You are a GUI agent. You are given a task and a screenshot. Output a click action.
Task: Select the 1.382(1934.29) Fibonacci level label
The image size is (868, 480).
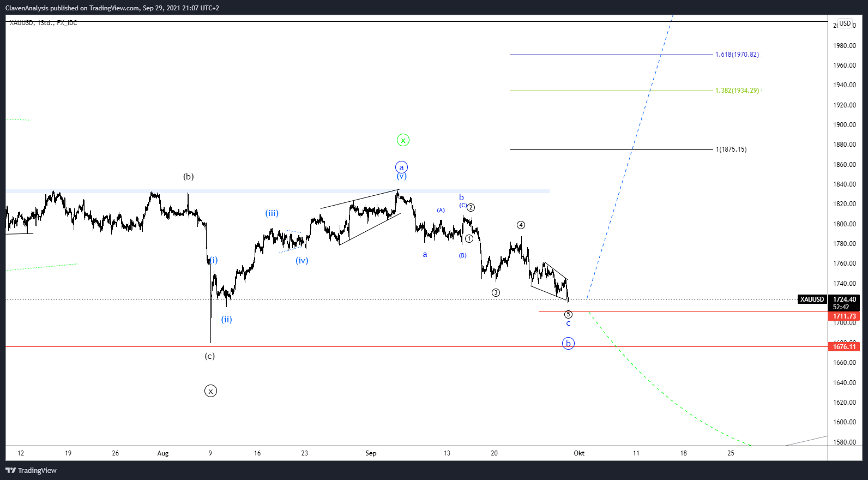click(737, 91)
